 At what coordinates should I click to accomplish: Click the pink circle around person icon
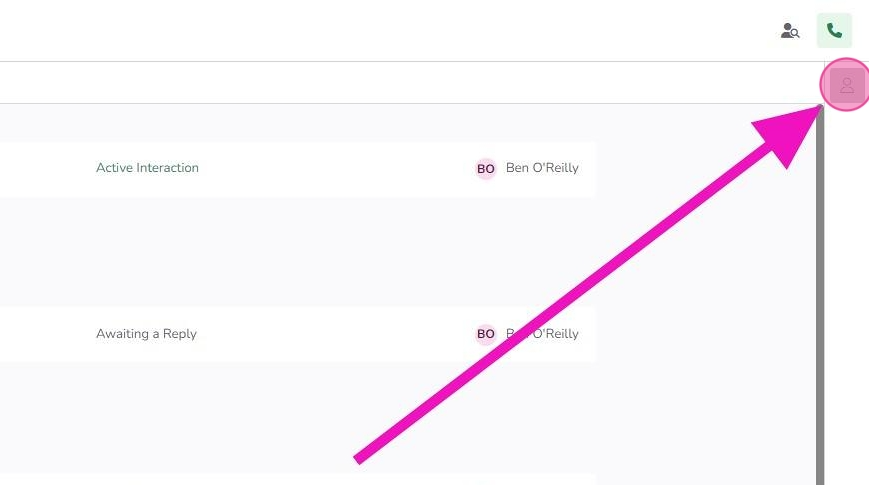(x=845, y=84)
